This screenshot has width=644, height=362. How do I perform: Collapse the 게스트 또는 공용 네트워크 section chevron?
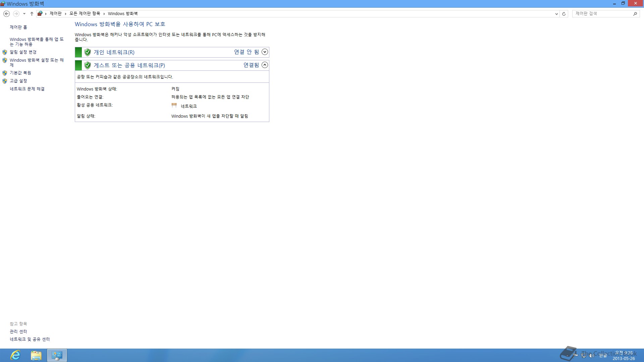click(265, 65)
